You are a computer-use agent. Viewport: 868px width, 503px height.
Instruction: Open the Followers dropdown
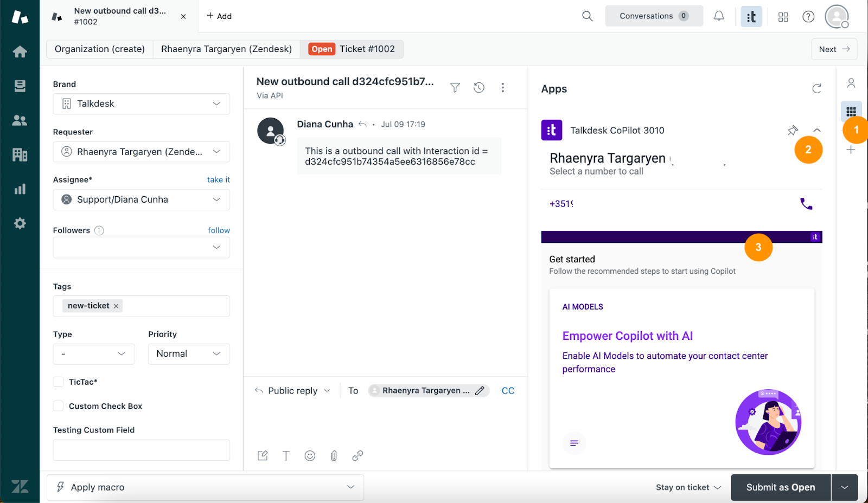point(142,248)
